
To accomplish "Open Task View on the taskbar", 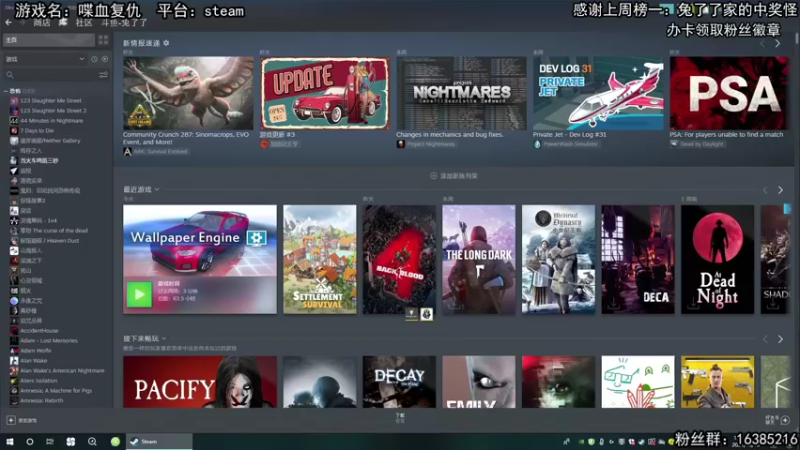I will point(50,442).
